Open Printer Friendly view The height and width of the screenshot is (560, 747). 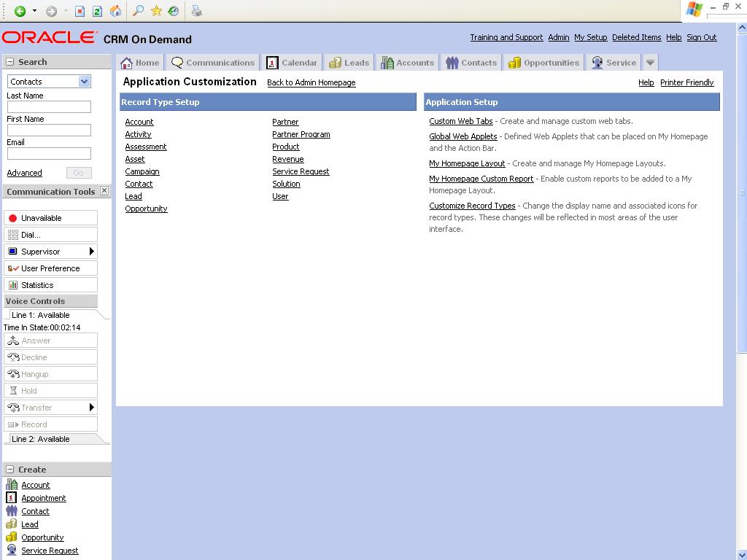coord(687,82)
